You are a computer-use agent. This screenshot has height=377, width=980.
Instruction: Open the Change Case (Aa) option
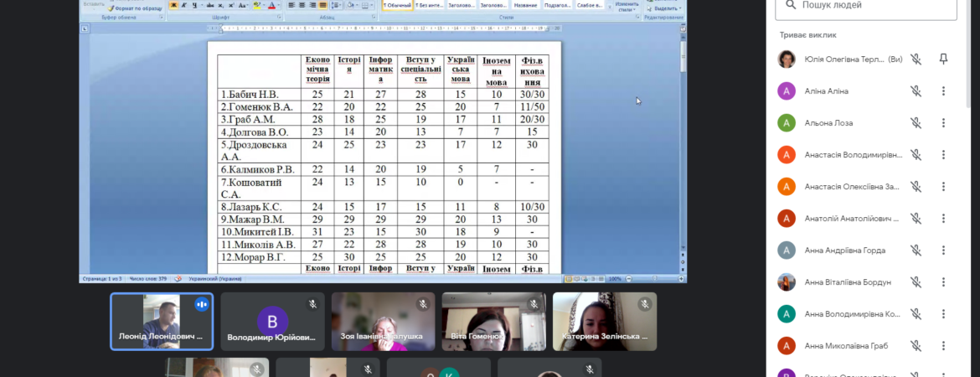(x=243, y=5)
